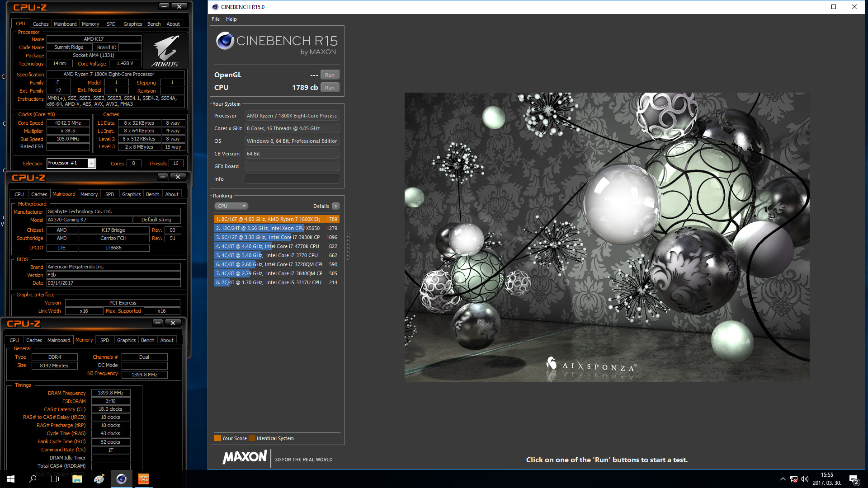Open the notification action center

[x=854, y=479]
